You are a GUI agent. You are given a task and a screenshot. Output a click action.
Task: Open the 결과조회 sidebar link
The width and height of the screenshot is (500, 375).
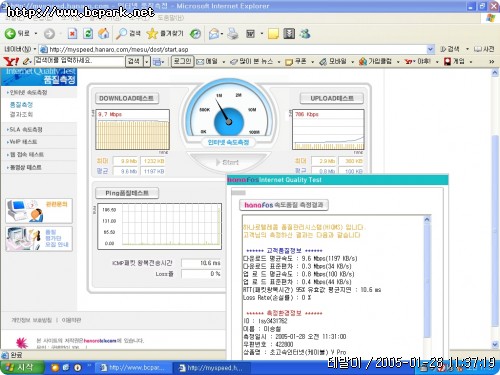tap(21, 114)
